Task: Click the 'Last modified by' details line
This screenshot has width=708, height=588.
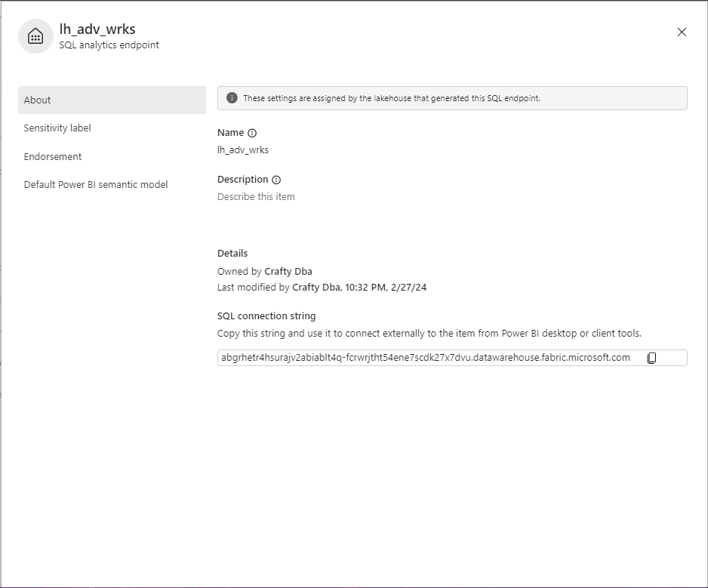Action: [x=322, y=288]
